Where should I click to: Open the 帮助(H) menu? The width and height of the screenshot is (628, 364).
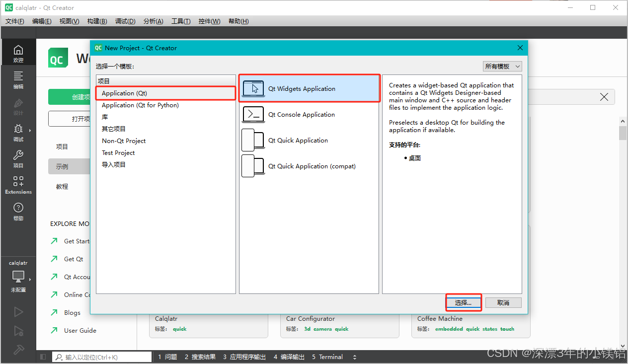pyautogui.click(x=238, y=21)
